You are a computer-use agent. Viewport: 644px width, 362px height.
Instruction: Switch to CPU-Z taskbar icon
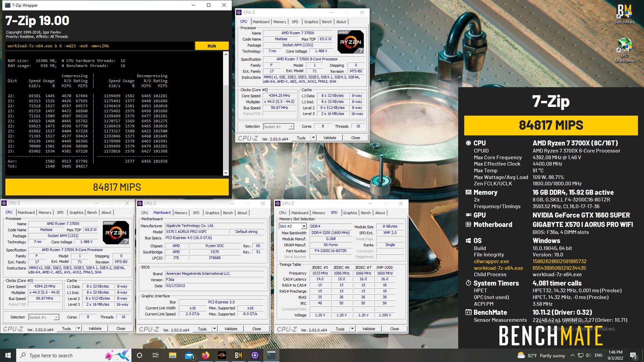255,355
